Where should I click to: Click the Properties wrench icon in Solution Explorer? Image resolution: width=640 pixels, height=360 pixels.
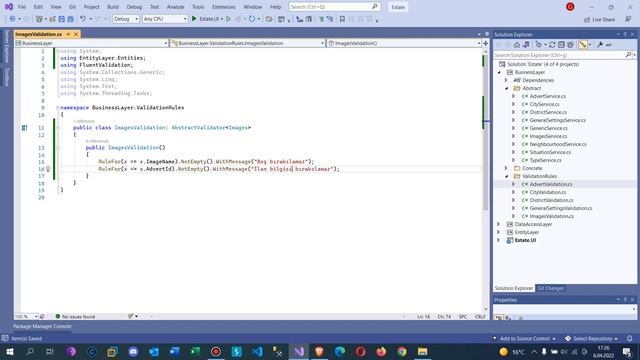tap(600, 45)
